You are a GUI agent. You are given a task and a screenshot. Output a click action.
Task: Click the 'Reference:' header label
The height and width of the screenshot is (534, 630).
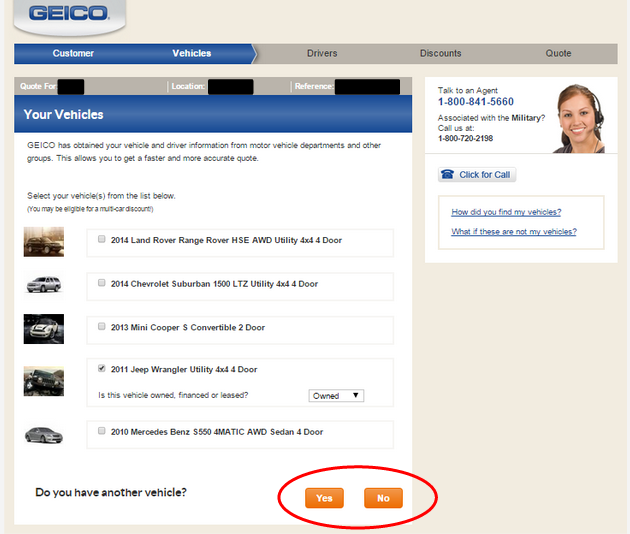point(314,86)
